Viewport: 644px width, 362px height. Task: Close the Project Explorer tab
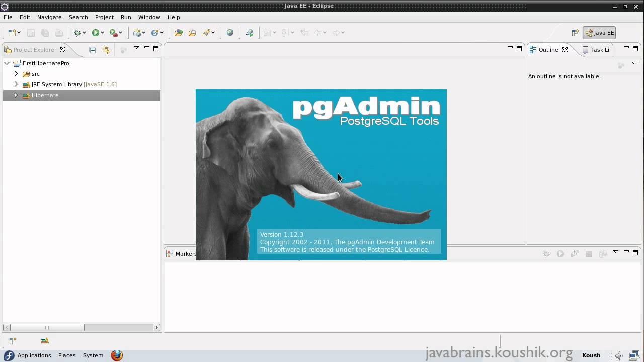[x=63, y=50]
